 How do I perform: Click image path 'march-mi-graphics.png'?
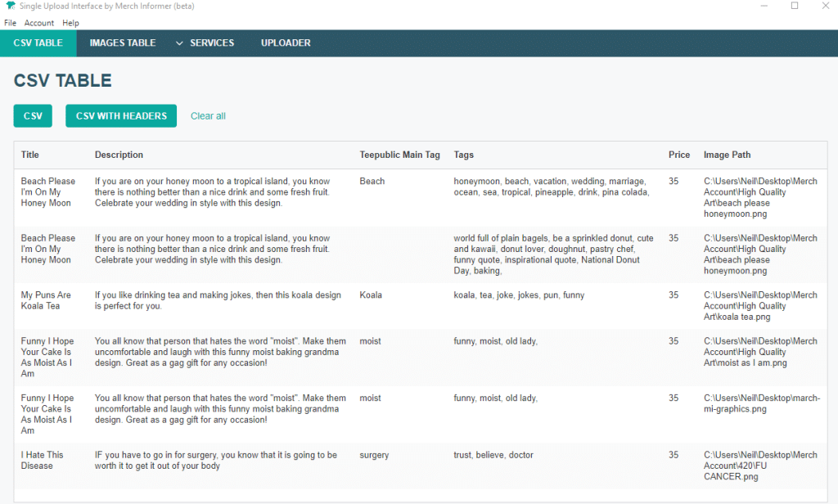[x=762, y=403]
